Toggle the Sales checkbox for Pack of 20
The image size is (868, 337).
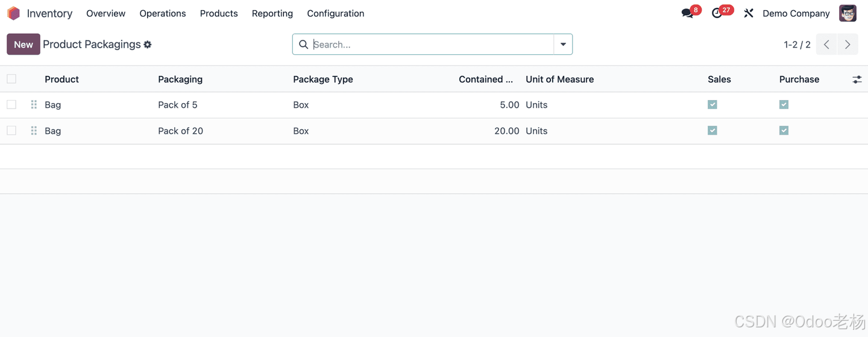(712, 131)
